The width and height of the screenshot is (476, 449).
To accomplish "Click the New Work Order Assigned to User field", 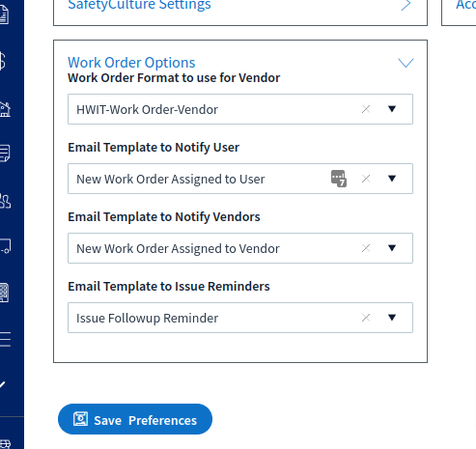I will point(240,179).
